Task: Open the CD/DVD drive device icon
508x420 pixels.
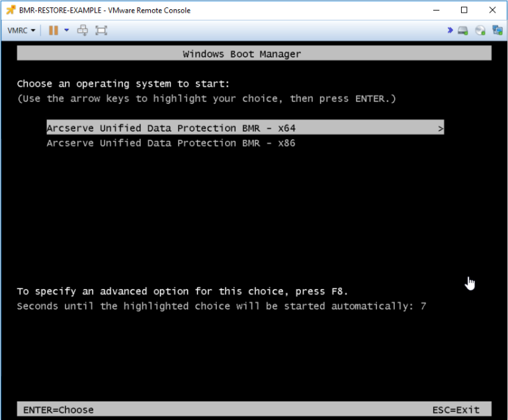Action: [x=480, y=30]
